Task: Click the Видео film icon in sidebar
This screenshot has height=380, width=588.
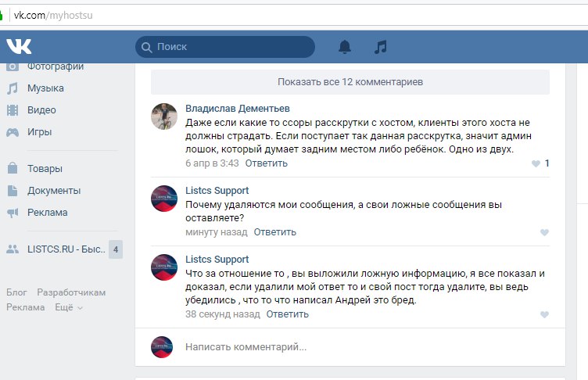Action: (13, 110)
